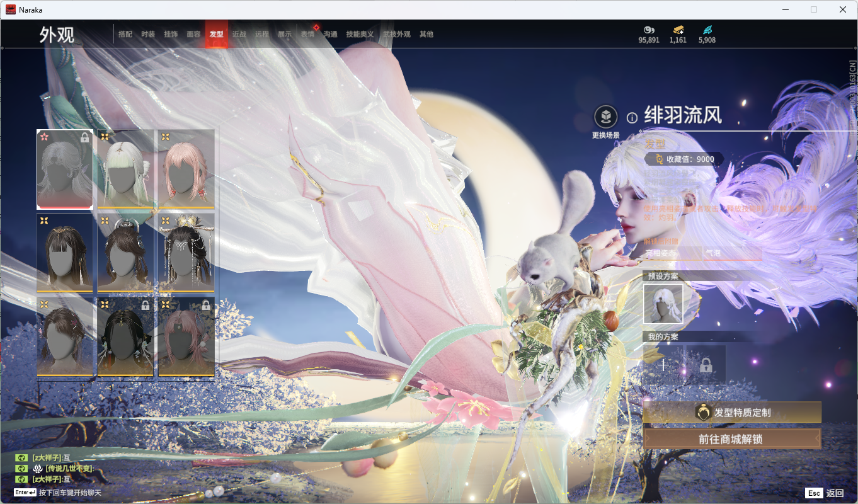
Task: Click the 更换场景 scene change icon
Action: 606,117
